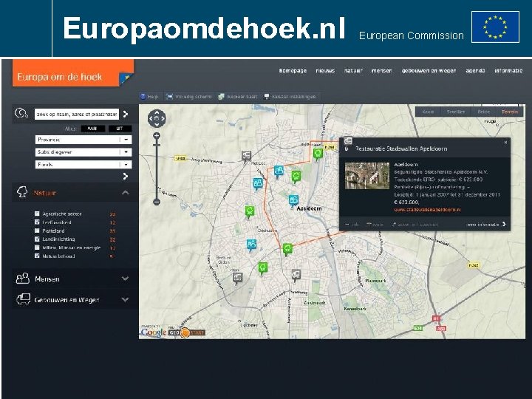Collapse the Natuur section chevron
Viewport: 532px width, 399px height.
click(125, 193)
